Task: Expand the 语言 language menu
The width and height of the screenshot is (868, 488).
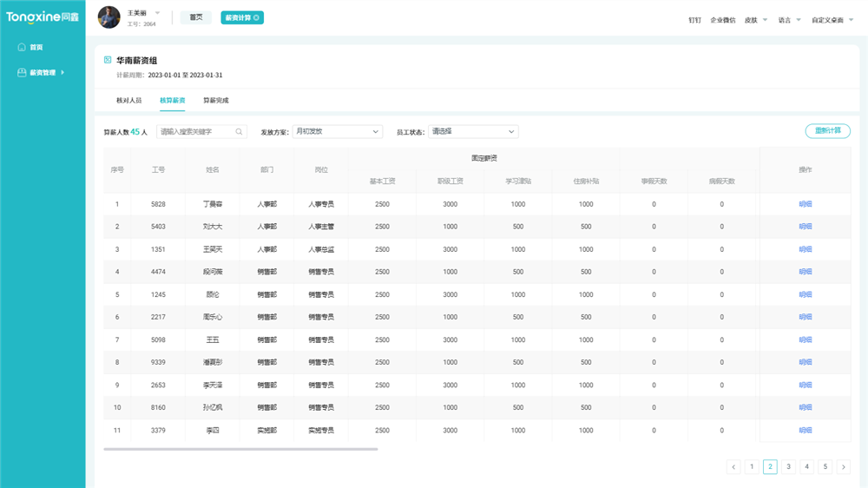Action: (789, 20)
